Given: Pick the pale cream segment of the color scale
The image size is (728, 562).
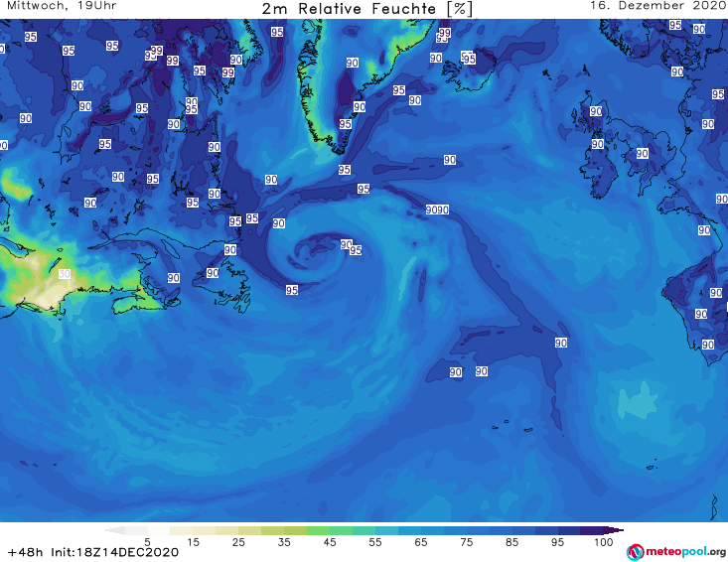Looking at the screenshot, I should 182,530.
